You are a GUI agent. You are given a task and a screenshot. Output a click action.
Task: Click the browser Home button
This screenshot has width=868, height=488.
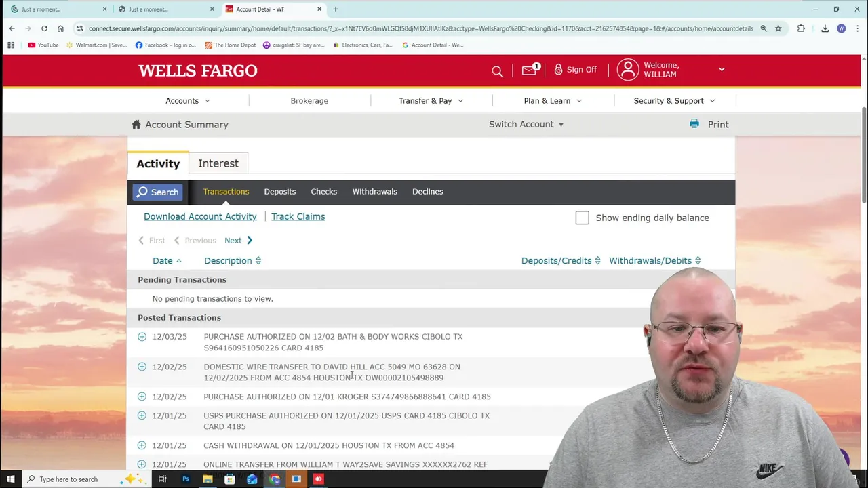(60, 28)
